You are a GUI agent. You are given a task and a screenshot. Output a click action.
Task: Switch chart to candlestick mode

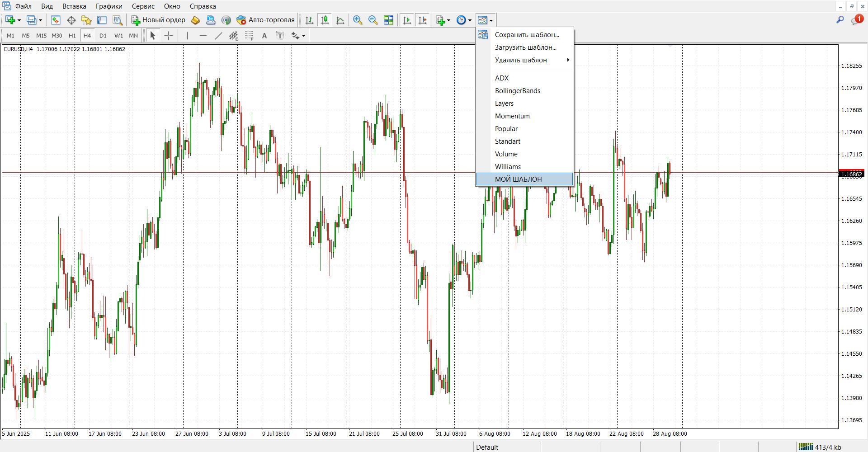point(325,20)
